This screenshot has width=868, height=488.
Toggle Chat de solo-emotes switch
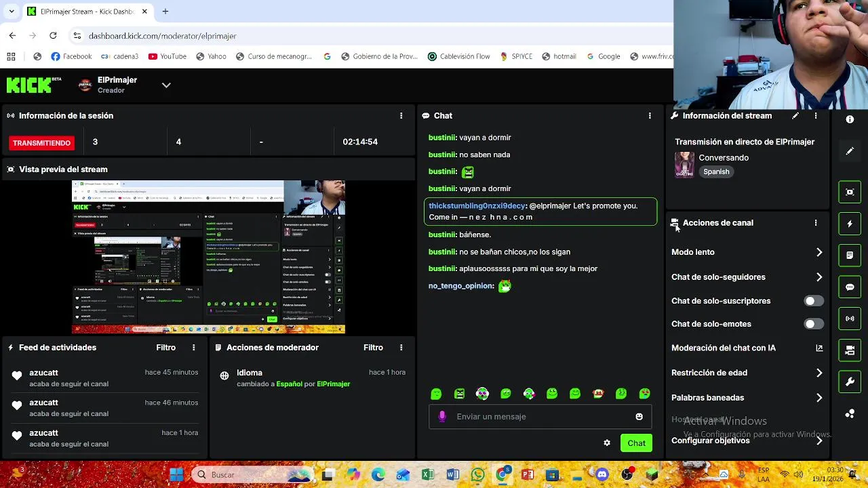point(814,324)
